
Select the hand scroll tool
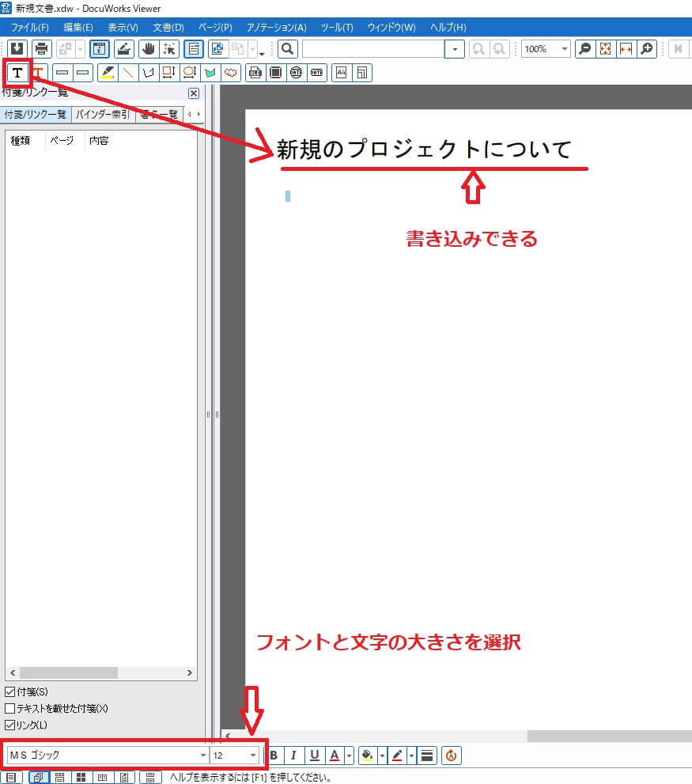(x=148, y=49)
